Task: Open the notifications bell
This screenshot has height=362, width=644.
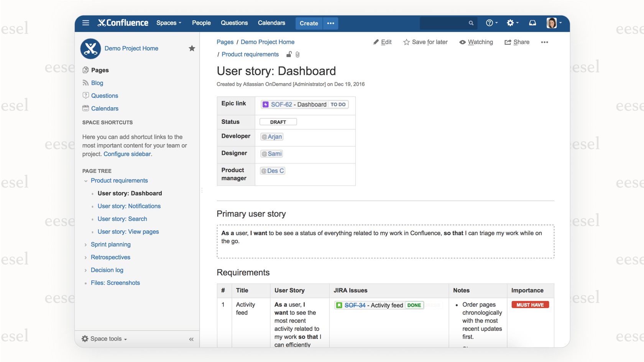Action: pyautogui.click(x=532, y=23)
